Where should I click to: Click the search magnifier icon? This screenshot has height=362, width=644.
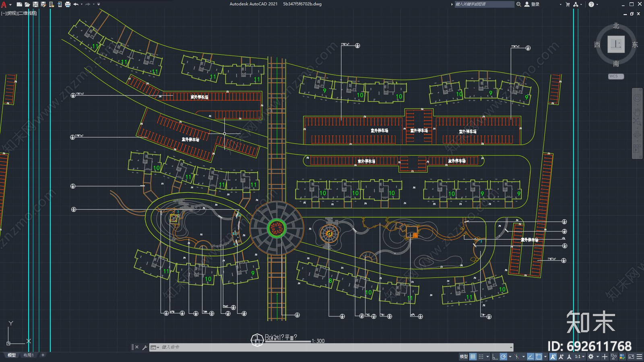(x=519, y=4)
